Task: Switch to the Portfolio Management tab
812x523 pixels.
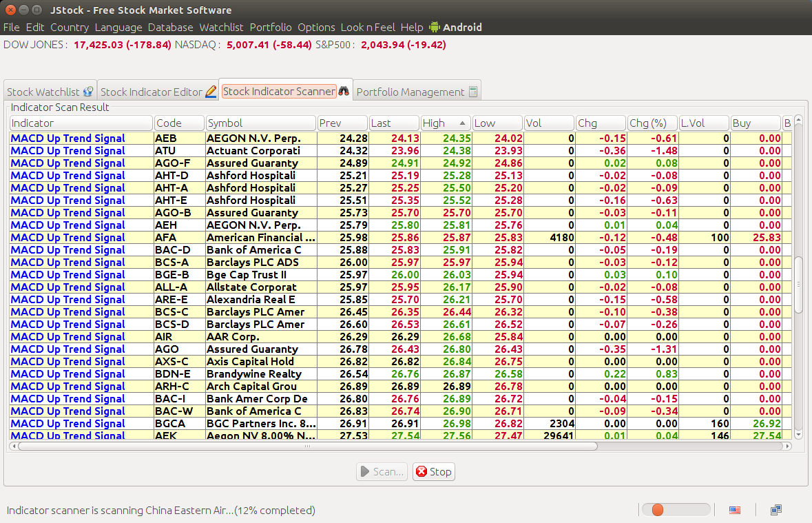Action: 417,92
